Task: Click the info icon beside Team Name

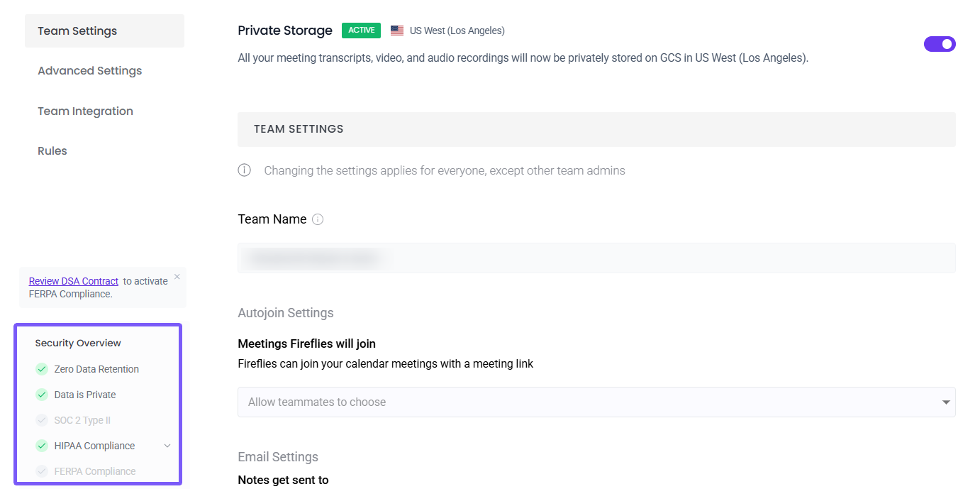Action: tap(318, 219)
